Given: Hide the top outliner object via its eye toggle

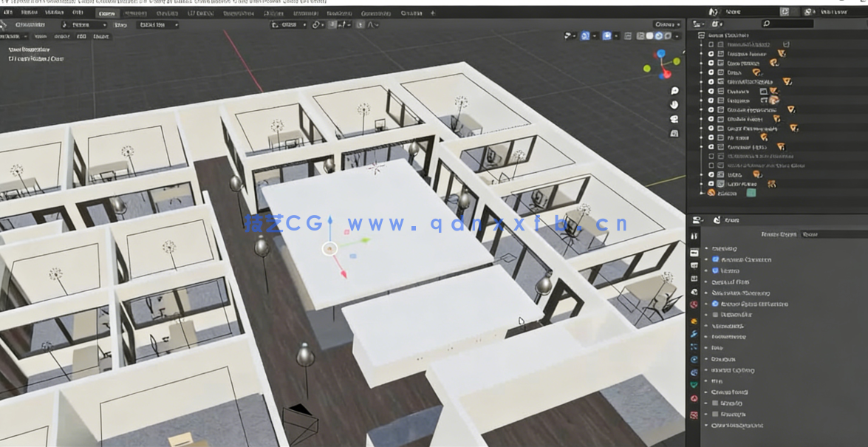Looking at the screenshot, I should pyautogui.click(x=710, y=44).
